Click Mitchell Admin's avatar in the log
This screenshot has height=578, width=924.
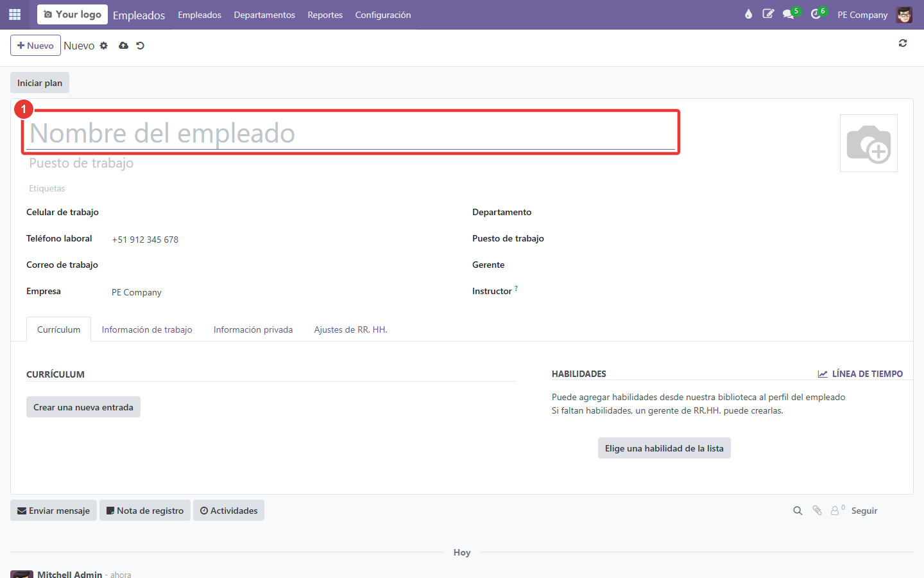click(x=22, y=574)
